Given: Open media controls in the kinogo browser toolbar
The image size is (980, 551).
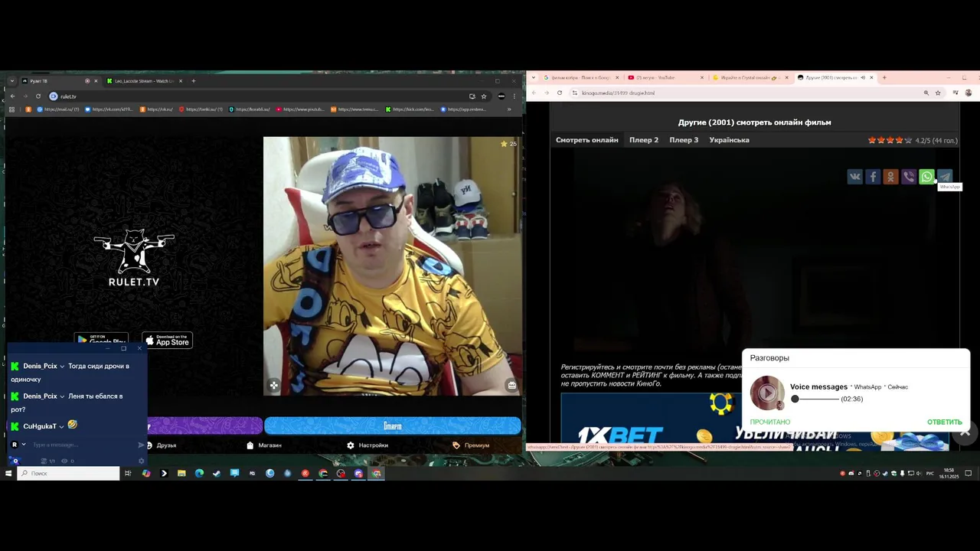Looking at the screenshot, I should point(955,93).
